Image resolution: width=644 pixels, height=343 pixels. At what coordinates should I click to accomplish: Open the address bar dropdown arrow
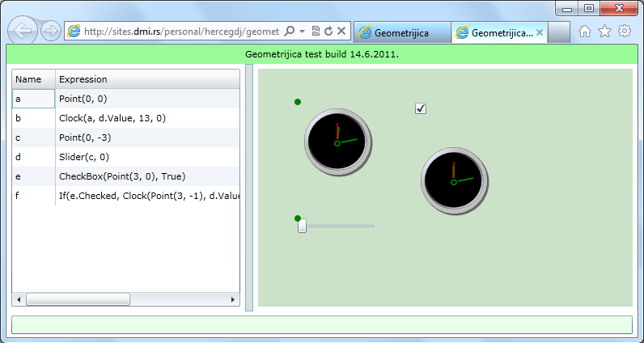tap(303, 32)
